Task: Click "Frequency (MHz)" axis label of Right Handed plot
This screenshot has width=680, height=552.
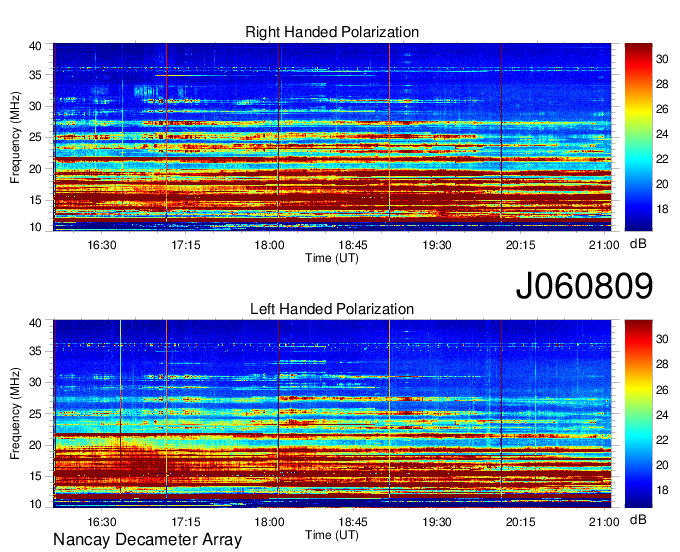Action: pos(15,137)
